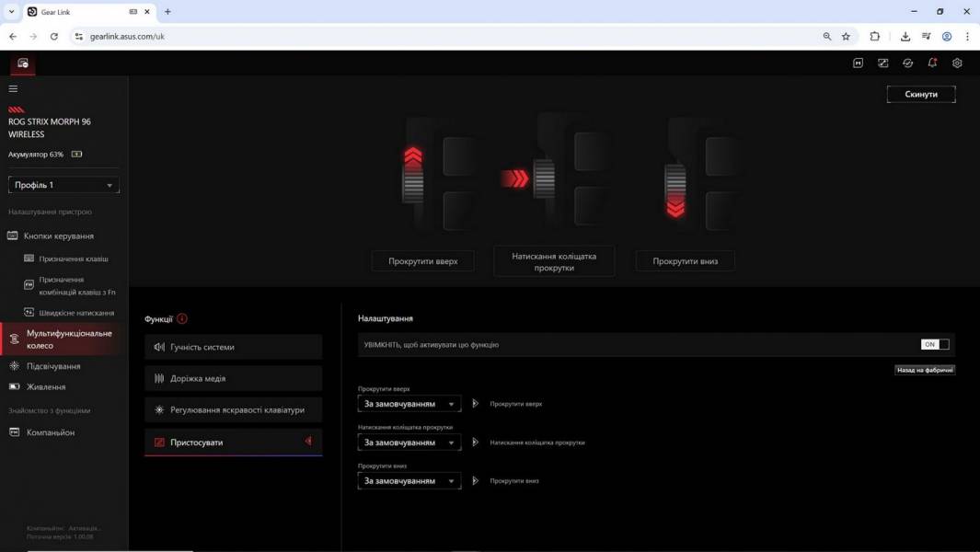
Task: Open the Chrome three-dot menu
Action: click(x=967, y=36)
